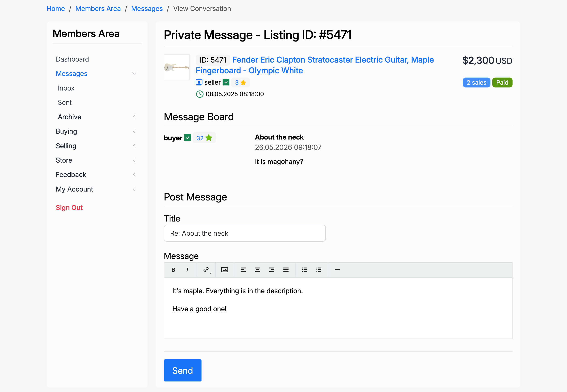
Task: Open the Archive menu item
Action: [69, 117]
